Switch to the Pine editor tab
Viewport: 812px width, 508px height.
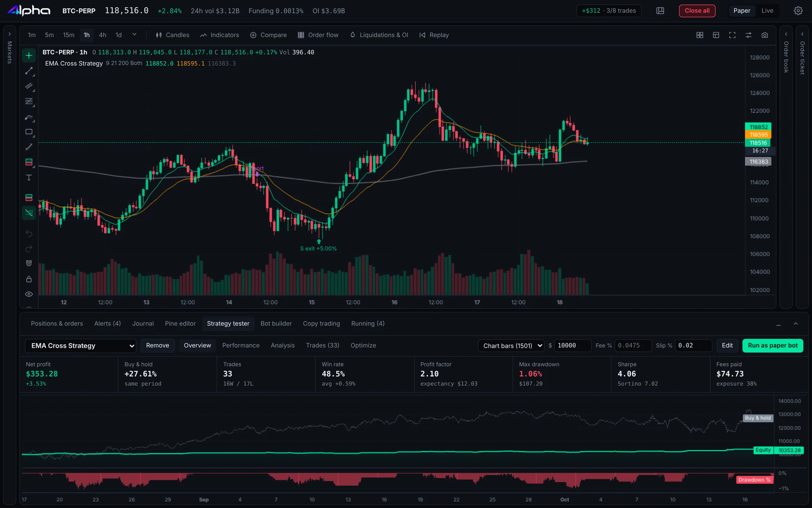click(180, 324)
